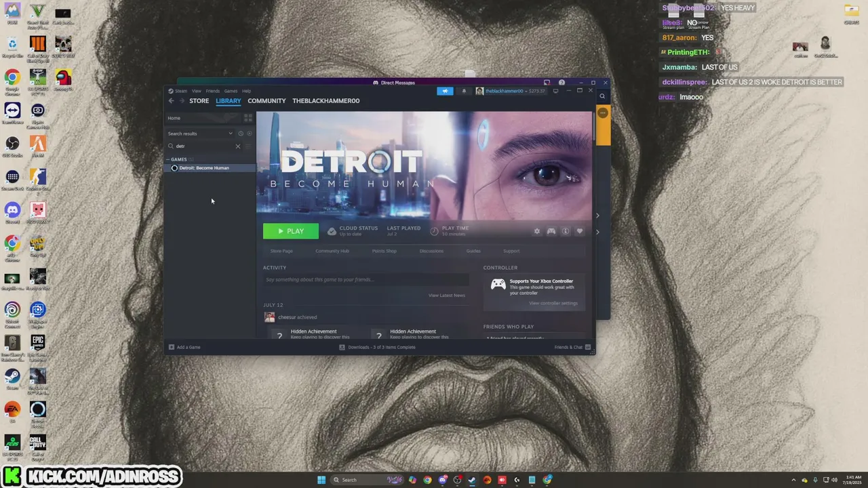Go back with Steam back arrow
Image resolution: width=868 pixels, height=488 pixels.
pos(172,101)
